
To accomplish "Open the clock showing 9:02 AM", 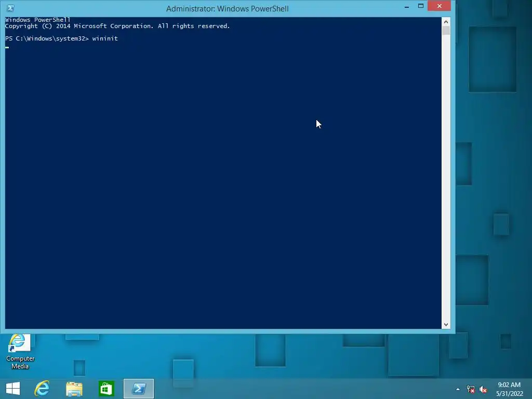I will [509, 389].
